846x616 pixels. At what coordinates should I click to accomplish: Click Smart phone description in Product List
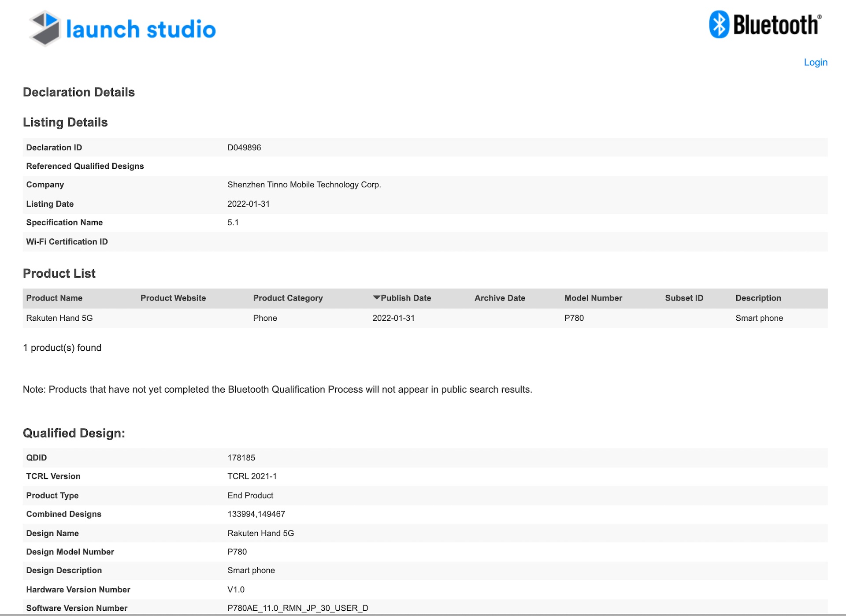759,318
